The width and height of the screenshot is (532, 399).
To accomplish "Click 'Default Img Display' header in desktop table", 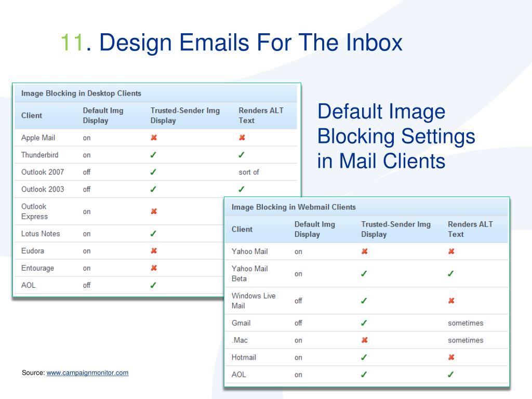I will coord(103,115).
